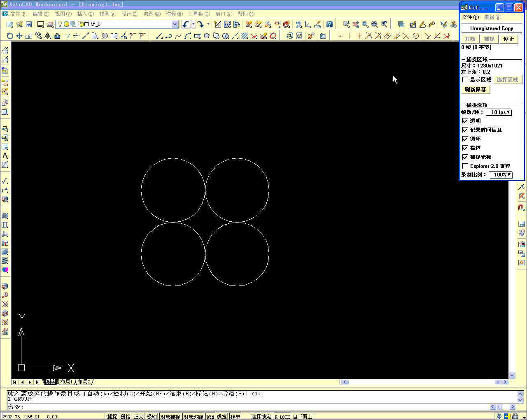The height and width of the screenshot is (420, 527).
Task: Select the Spline curve tool
Action: 178,36
